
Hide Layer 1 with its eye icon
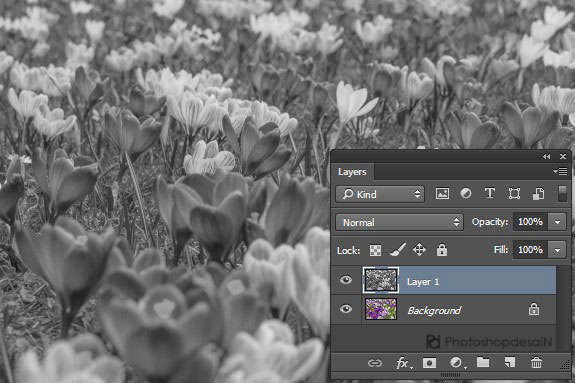coord(345,280)
